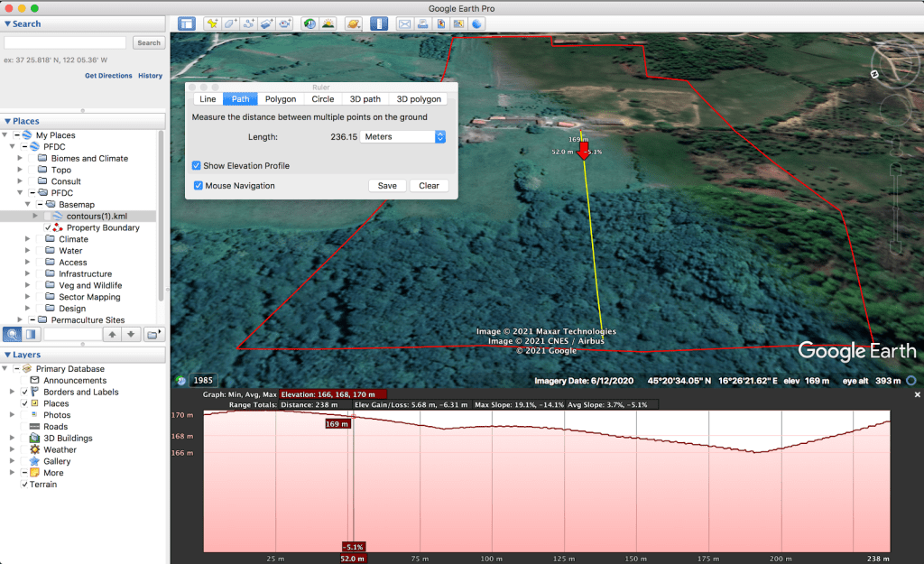The image size is (924, 564).
Task: Record a tour with the camera icon
Action: [285, 23]
